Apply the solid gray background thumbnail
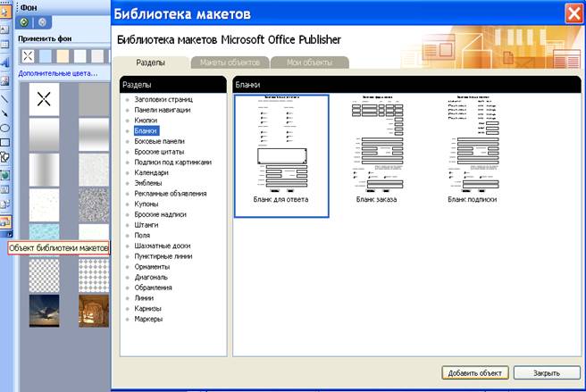Viewport: 586px width, 392px height. coord(94,99)
